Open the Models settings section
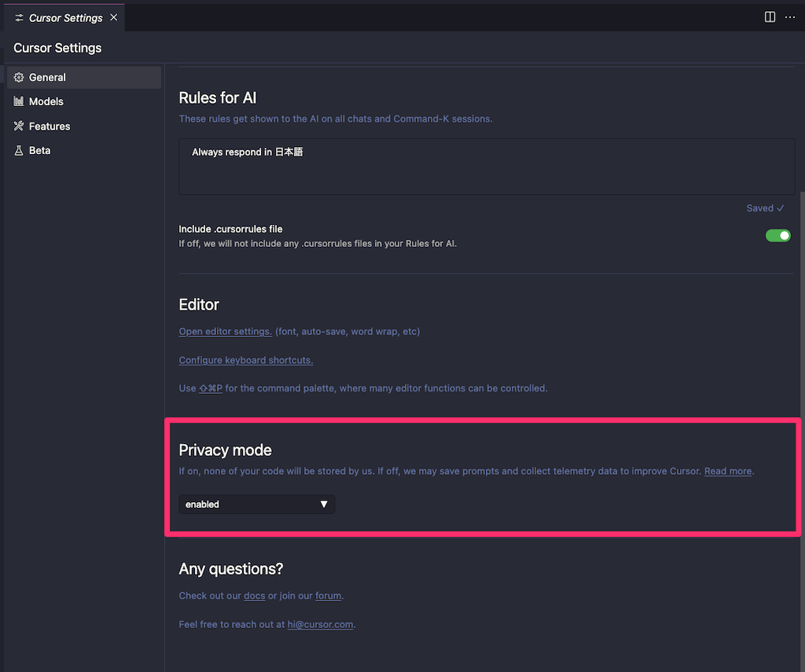The height and width of the screenshot is (672, 805). pyautogui.click(x=83, y=101)
